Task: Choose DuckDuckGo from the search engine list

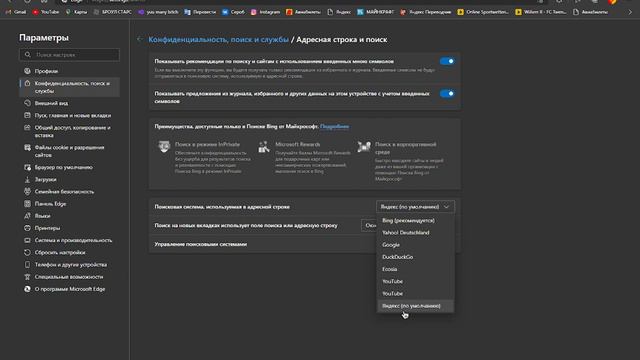Action: click(x=416, y=257)
